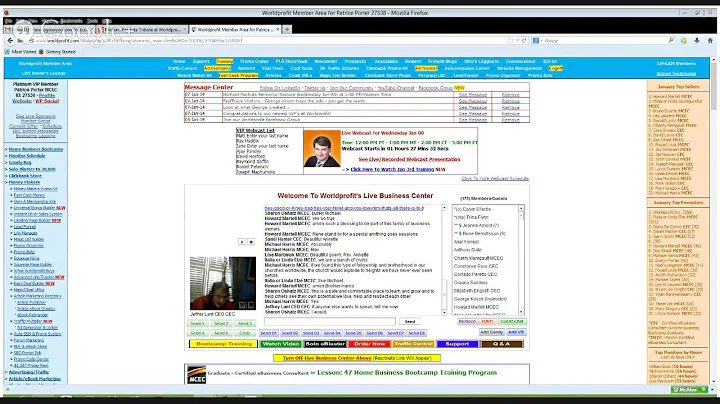Viewport: 720px width, 404px height.
Task: Open the Fast Cash Program navigation link
Action: click(238, 75)
